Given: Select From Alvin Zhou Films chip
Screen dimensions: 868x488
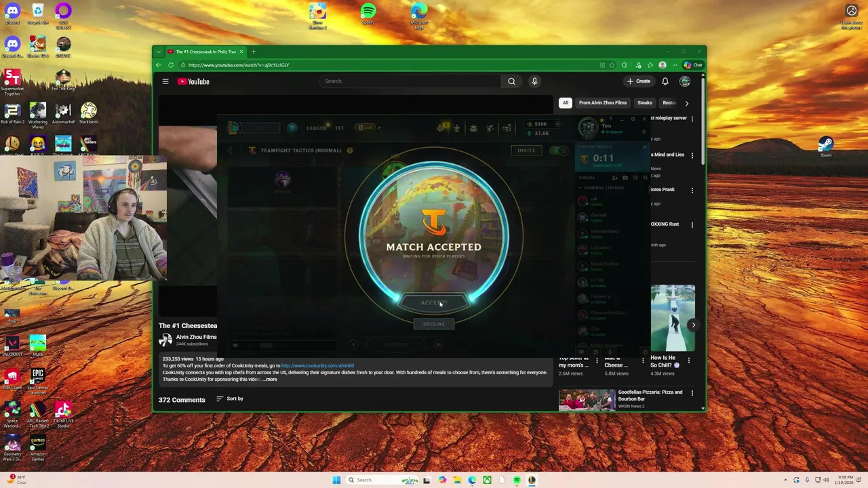Looking at the screenshot, I should (603, 103).
